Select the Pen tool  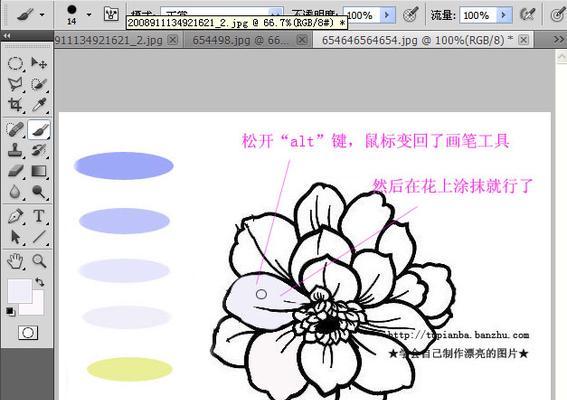[15, 216]
